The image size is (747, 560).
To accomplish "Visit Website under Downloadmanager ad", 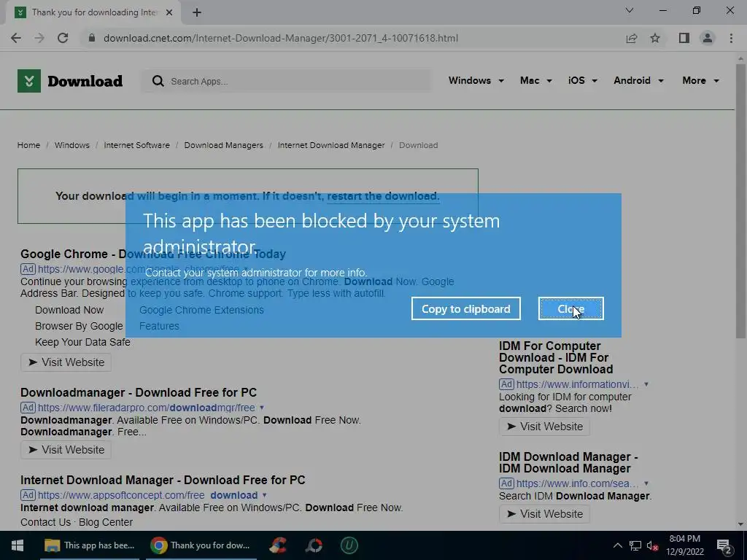I will pyautogui.click(x=66, y=450).
